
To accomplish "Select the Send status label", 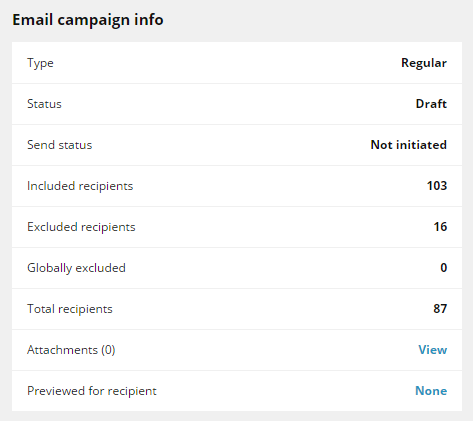I will (59, 145).
